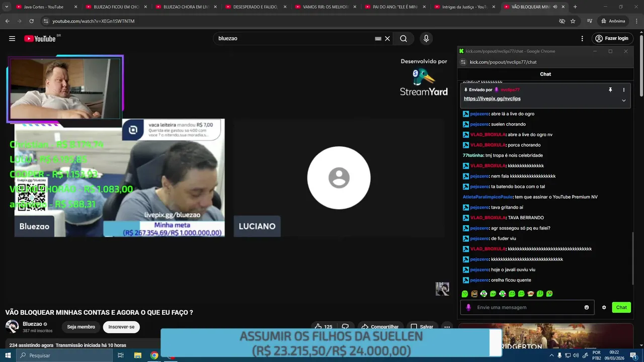Click VLAD_BROXULA's name on 'porca chorando'
644x362 pixels.
click(x=488, y=145)
